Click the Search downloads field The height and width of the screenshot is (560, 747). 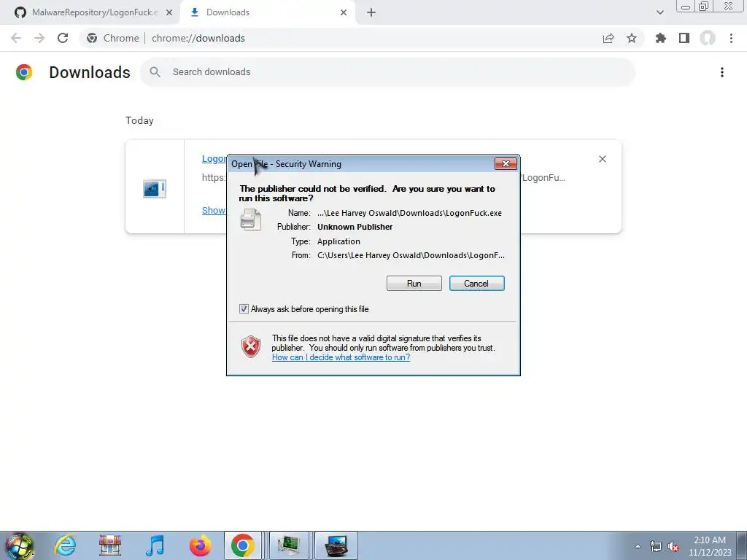point(387,72)
